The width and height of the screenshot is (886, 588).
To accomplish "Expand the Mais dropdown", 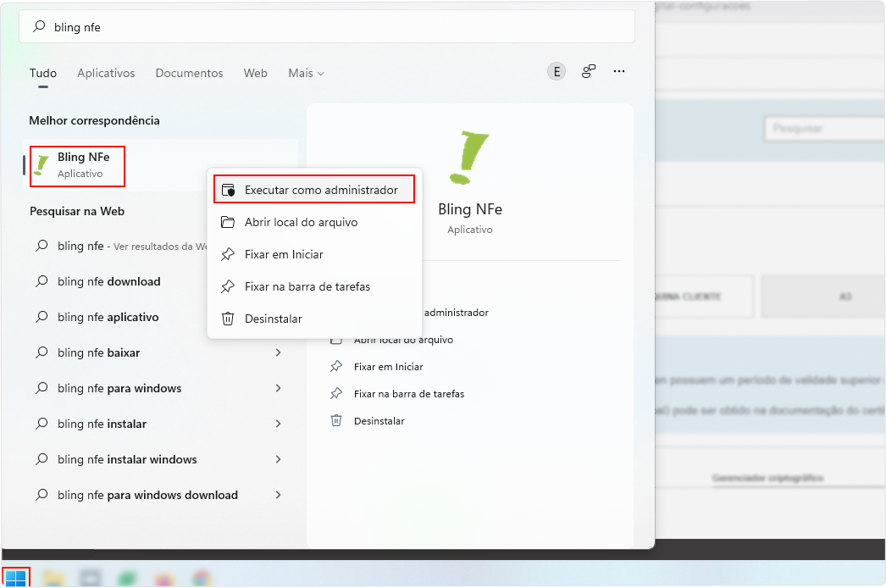I will [x=307, y=73].
